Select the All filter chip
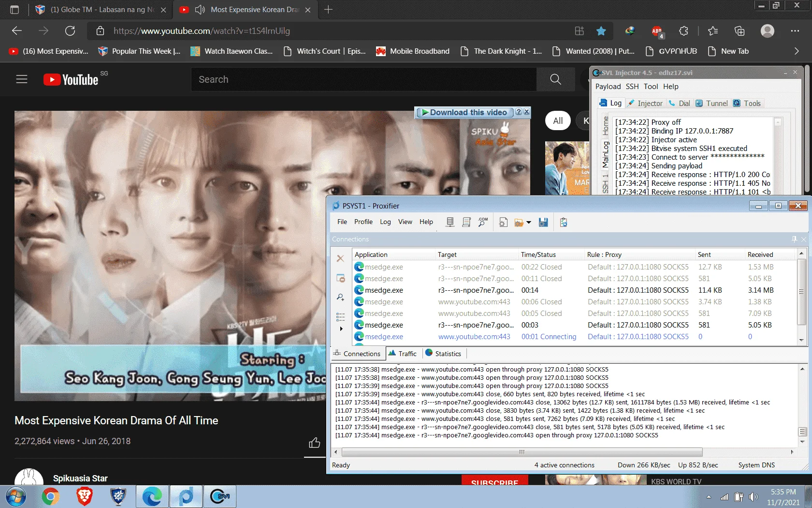Viewport: 812px width, 508px height. pos(558,120)
